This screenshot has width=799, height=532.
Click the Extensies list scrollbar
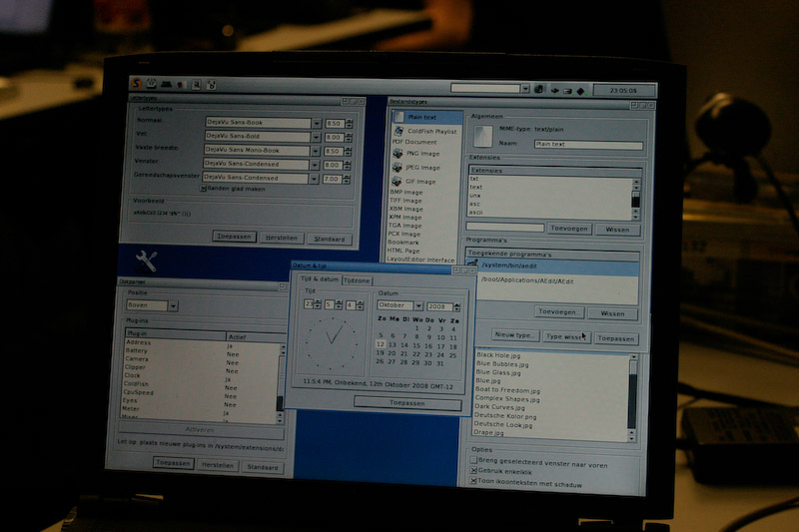(x=635, y=195)
